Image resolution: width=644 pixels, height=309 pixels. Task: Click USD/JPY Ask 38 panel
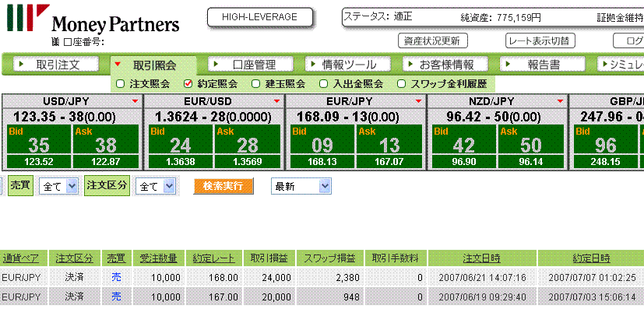tap(106, 139)
